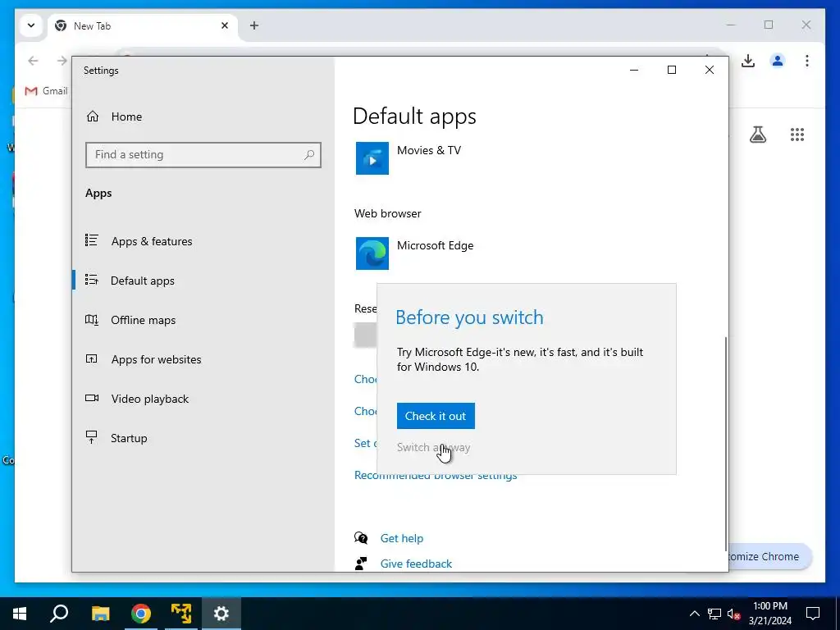Open Get help link
The width and height of the screenshot is (840, 630).
coord(402,538)
